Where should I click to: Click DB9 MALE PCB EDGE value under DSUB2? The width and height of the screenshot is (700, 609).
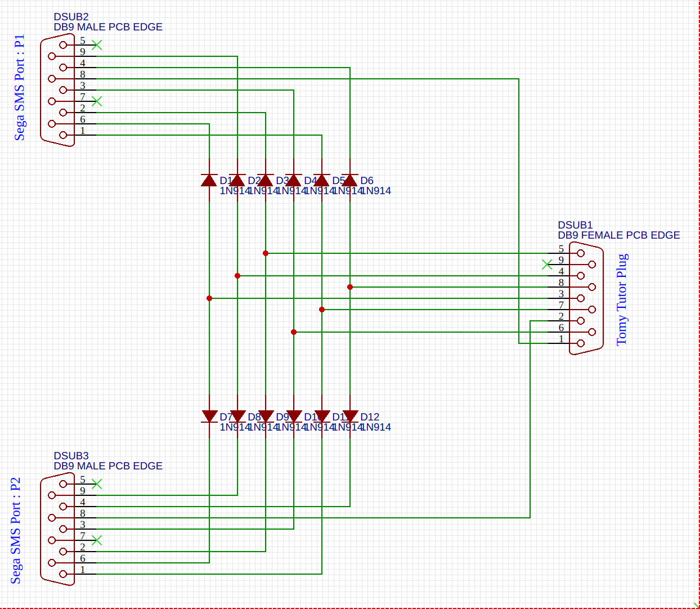click(108, 27)
